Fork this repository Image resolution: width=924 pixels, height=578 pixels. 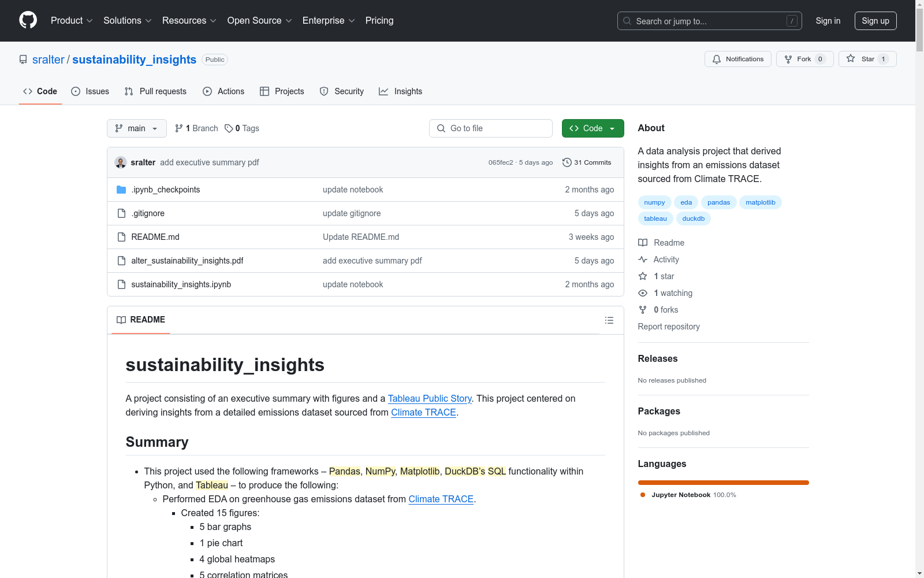(x=804, y=59)
